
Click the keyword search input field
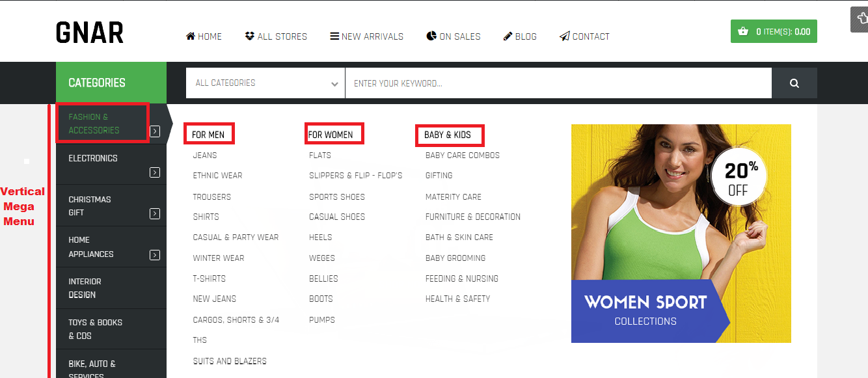(x=558, y=83)
